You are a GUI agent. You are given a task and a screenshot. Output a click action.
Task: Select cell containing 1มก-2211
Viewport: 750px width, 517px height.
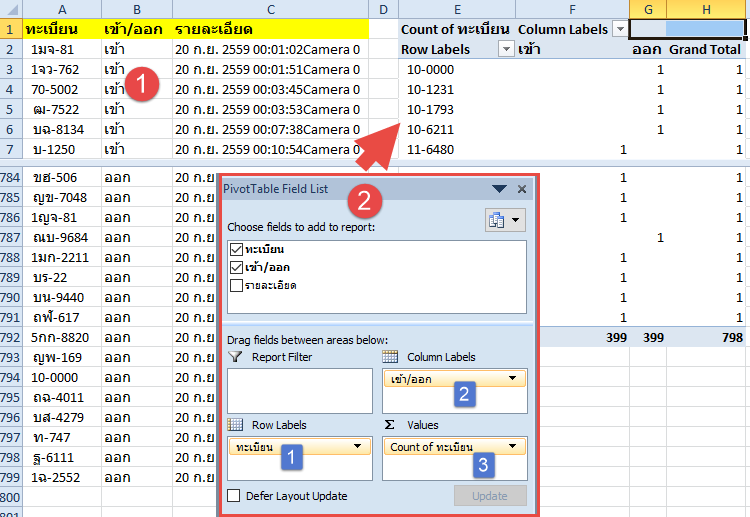pyautogui.click(x=62, y=257)
